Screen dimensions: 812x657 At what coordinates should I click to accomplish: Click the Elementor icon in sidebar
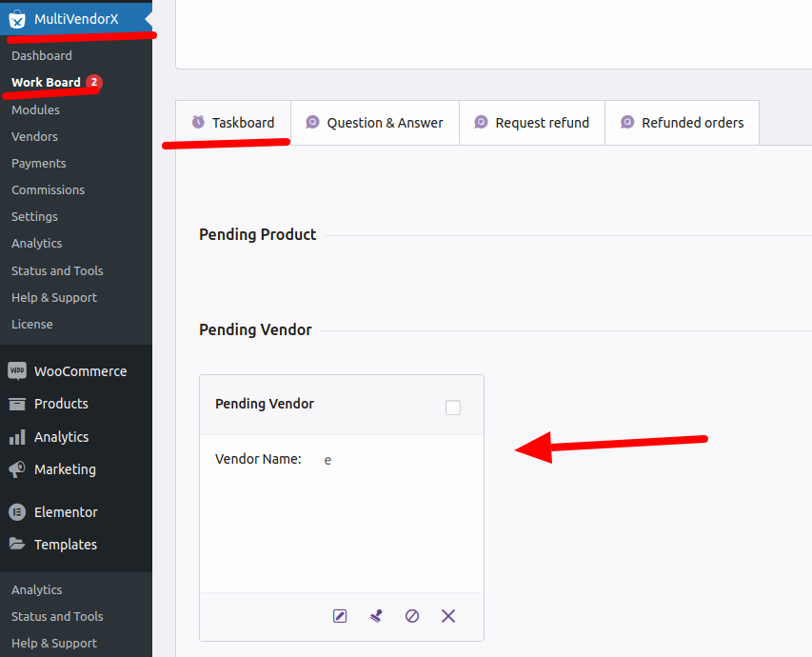tap(17, 512)
